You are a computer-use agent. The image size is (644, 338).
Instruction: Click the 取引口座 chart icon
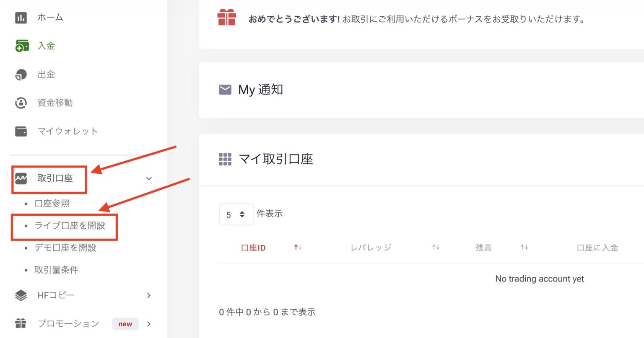pyautogui.click(x=21, y=178)
